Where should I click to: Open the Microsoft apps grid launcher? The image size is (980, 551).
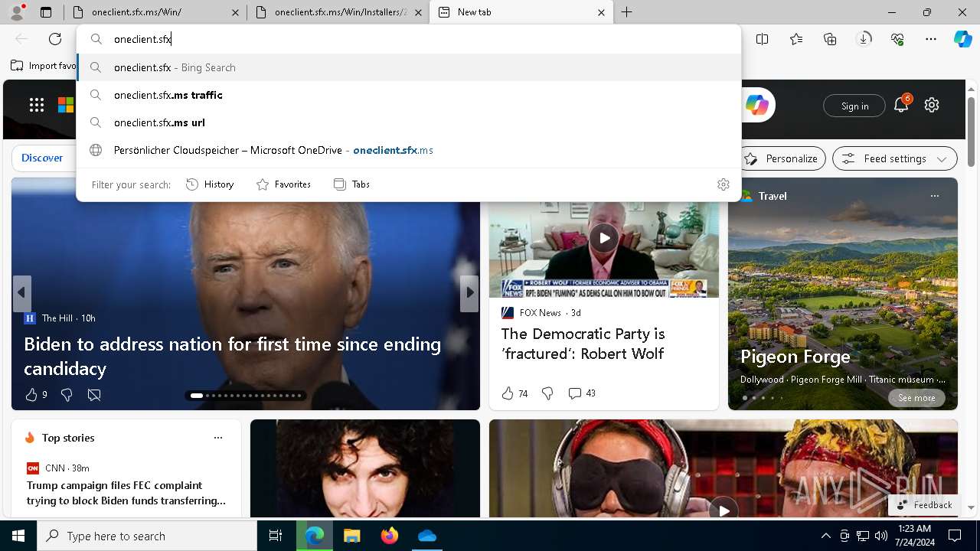(x=37, y=105)
